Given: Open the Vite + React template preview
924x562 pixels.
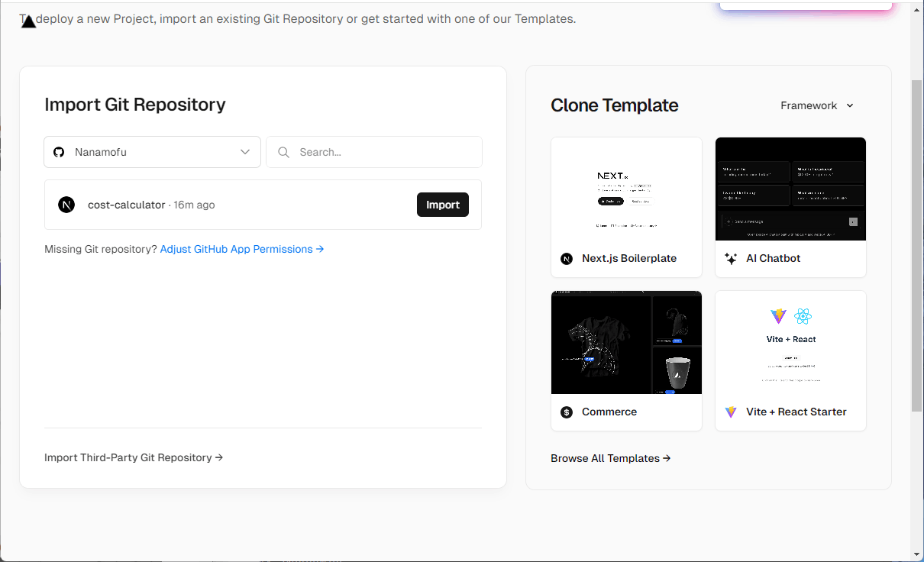Looking at the screenshot, I should pyautogui.click(x=790, y=342).
